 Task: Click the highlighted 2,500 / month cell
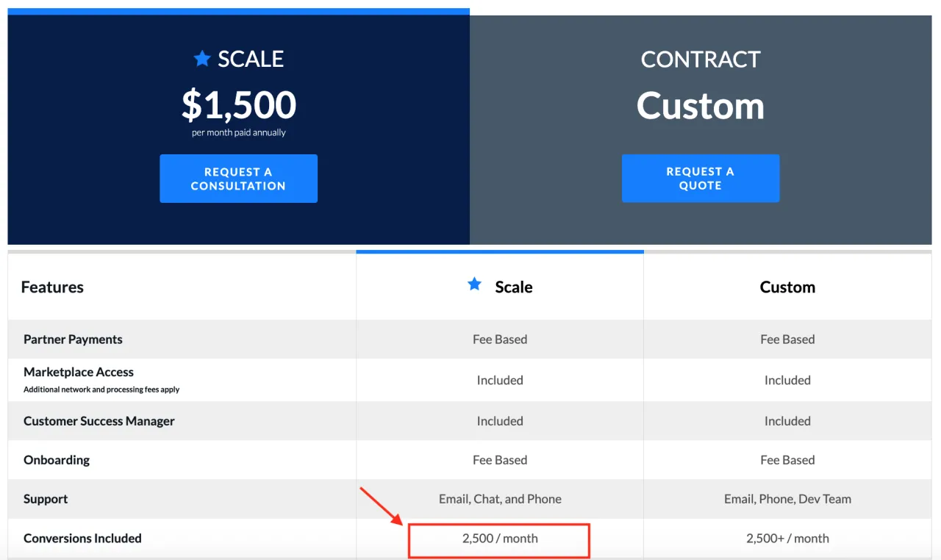click(500, 539)
